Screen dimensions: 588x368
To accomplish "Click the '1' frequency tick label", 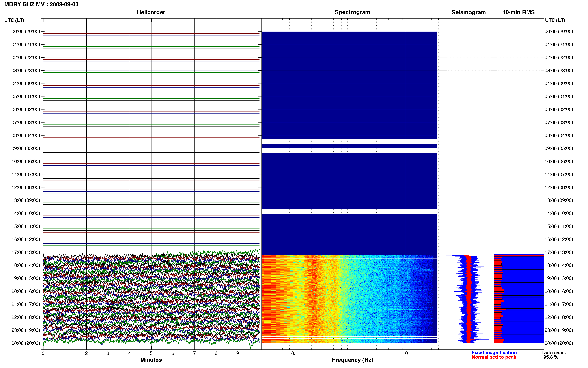I will (x=350, y=353).
